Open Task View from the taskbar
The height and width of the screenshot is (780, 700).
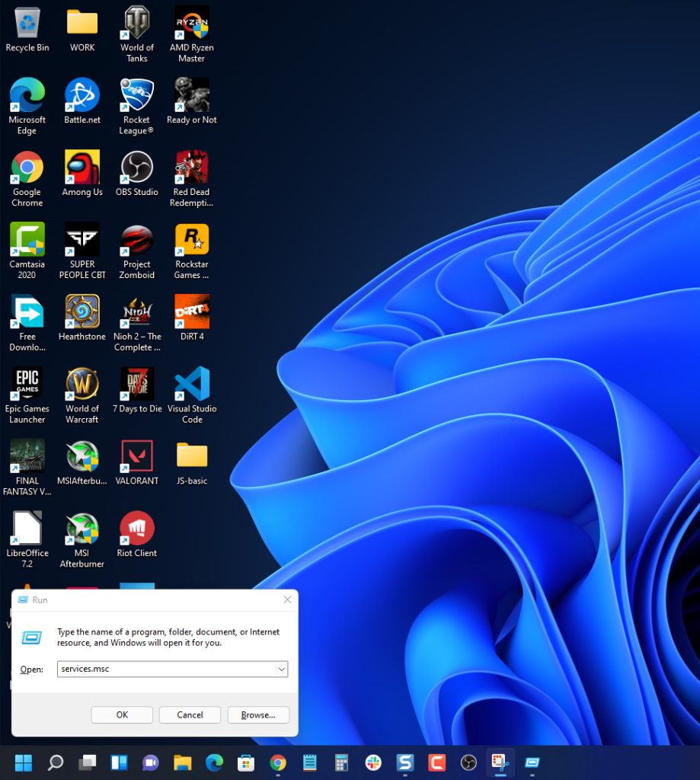(87, 762)
